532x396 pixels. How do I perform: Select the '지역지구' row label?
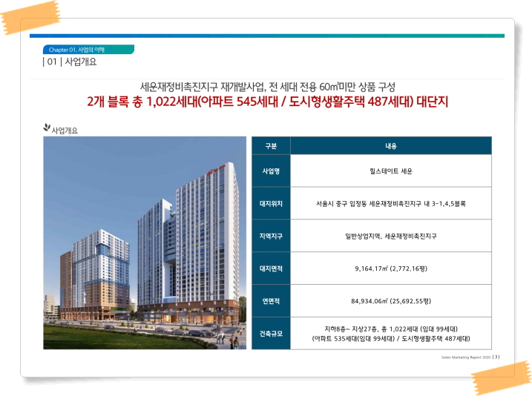[x=271, y=236]
